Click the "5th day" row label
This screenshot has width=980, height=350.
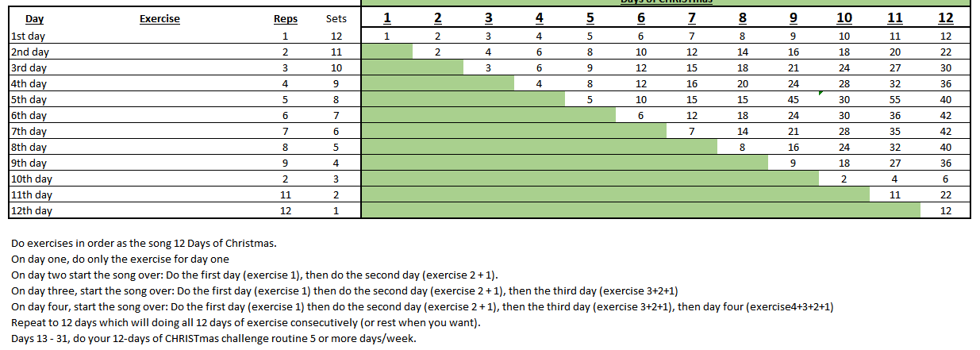coord(29,99)
